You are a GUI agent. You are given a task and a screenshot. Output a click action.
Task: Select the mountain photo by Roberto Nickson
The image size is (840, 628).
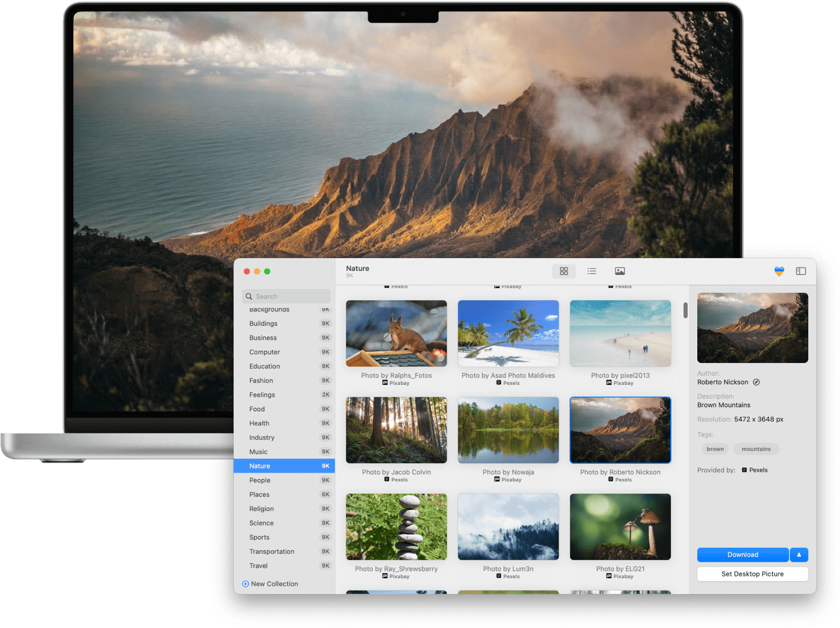point(620,430)
